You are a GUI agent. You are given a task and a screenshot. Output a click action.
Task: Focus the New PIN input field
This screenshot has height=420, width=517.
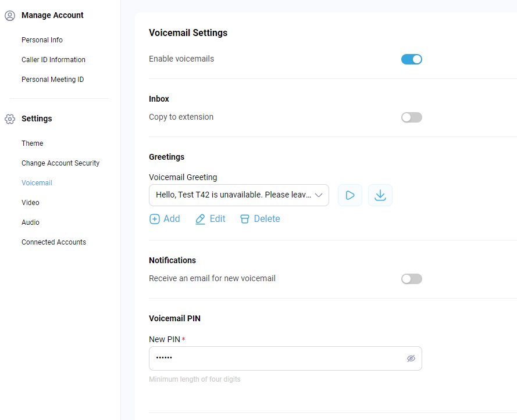(x=285, y=358)
